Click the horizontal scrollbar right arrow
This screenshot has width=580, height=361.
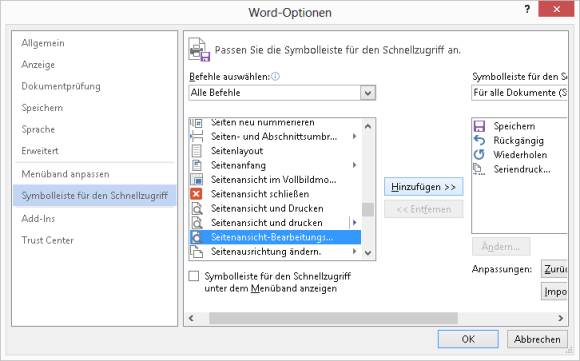561,318
